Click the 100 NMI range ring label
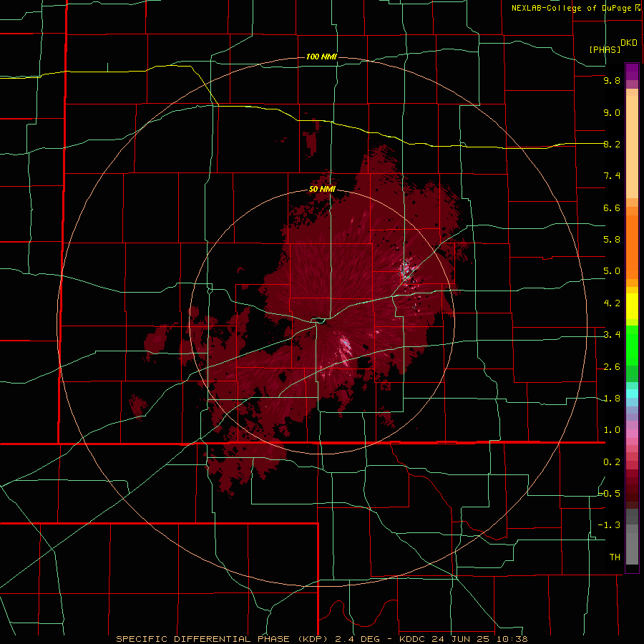This screenshot has width=644, height=644. tap(321, 57)
